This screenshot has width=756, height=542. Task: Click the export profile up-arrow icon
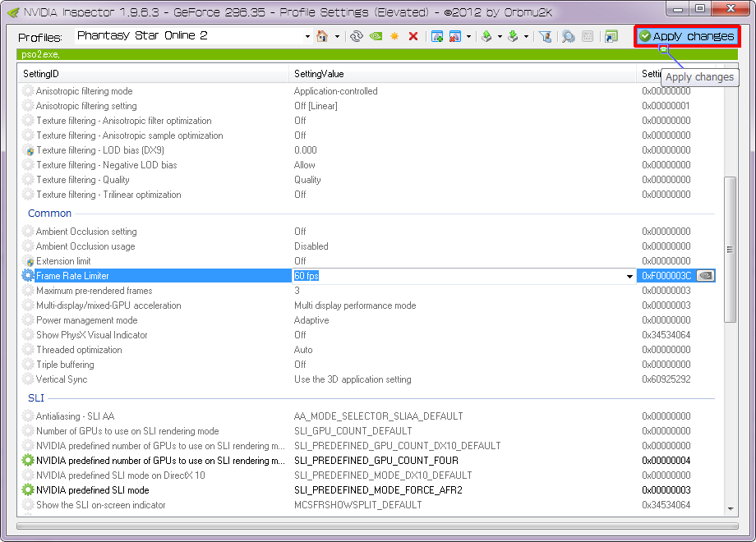(487, 36)
